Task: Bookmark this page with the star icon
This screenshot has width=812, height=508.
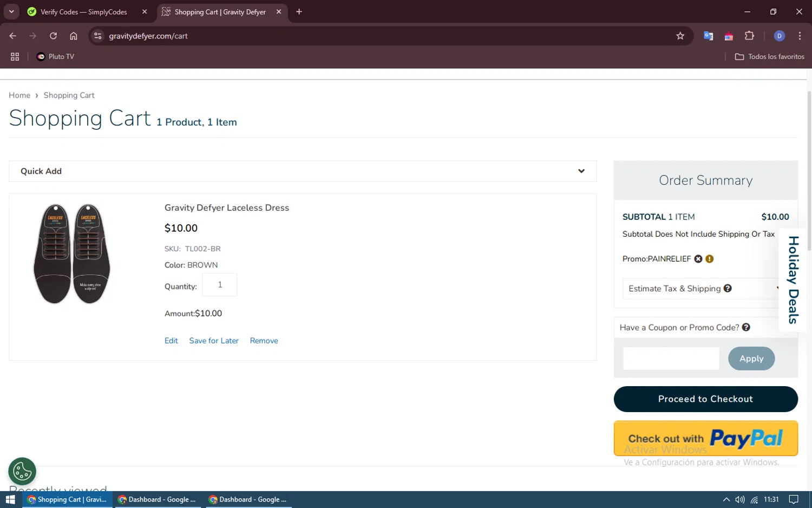Action: pos(680,36)
